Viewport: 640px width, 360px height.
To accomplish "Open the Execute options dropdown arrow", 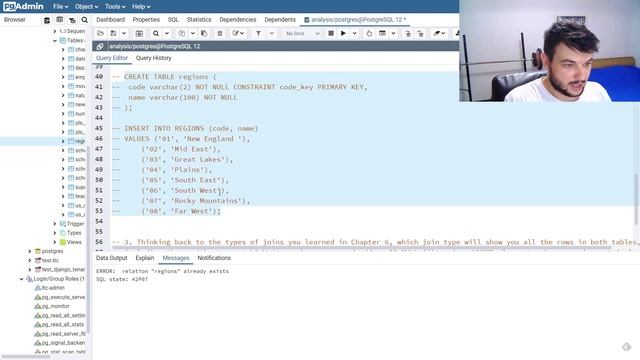I will (x=354, y=33).
